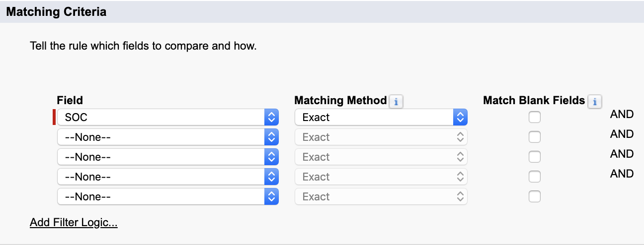
Task: Click fourth row Exact matching method dropdown
Action: tap(381, 177)
